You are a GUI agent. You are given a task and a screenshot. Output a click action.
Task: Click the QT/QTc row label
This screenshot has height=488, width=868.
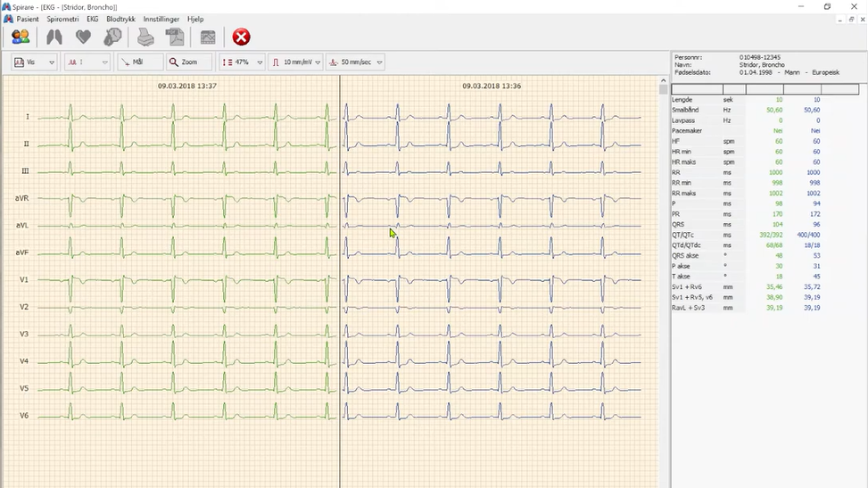coord(683,235)
